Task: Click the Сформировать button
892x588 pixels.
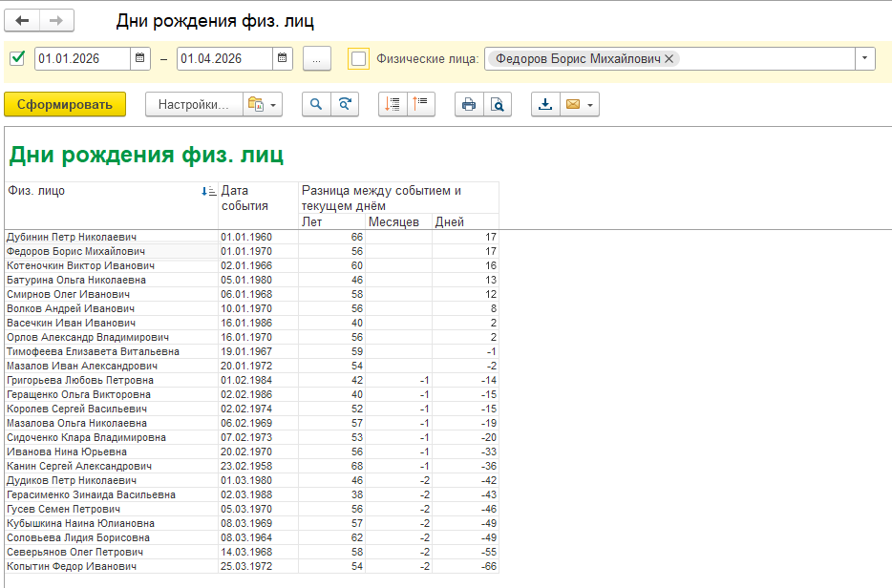Action: [x=65, y=105]
